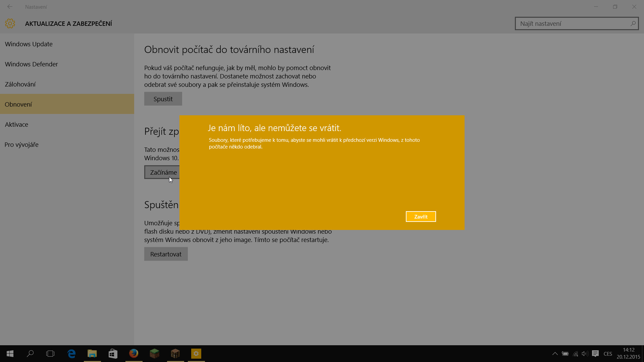Go to Aktivace settings page

pyautogui.click(x=16, y=124)
